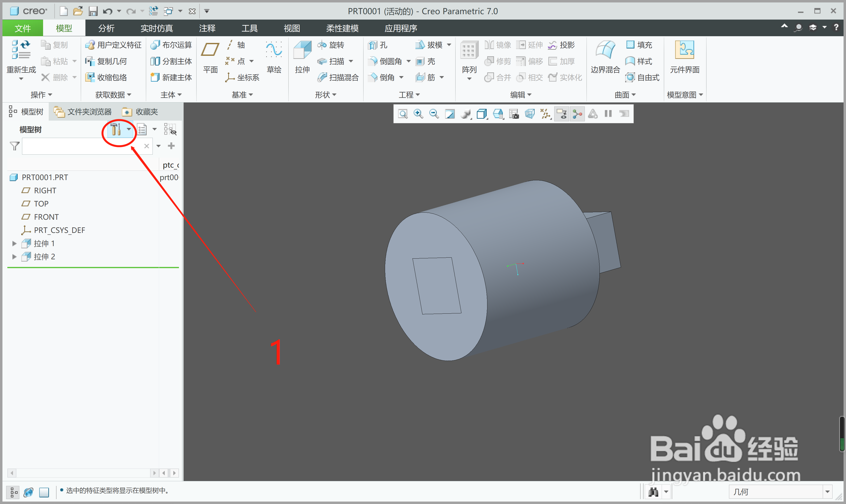Click 用户定义特征 button
Image resolution: width=846 pixels, height=504 pixels.
click(114, 45)
